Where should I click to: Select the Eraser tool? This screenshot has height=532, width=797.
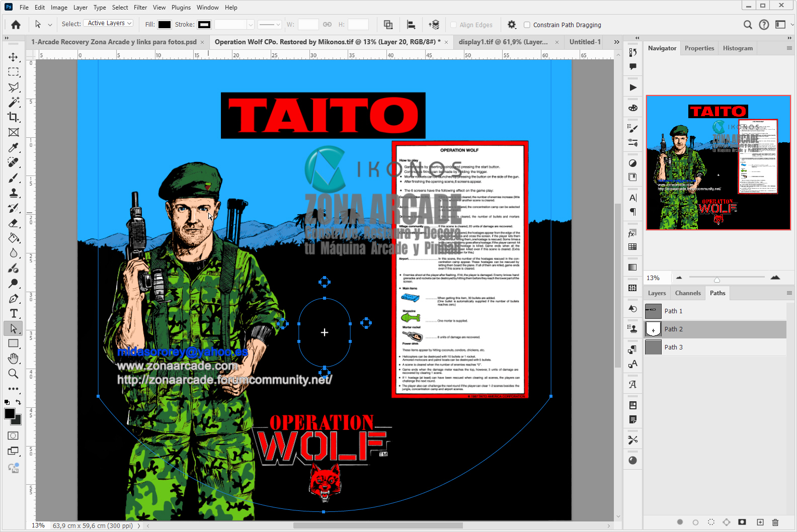[x=14, y=223]
